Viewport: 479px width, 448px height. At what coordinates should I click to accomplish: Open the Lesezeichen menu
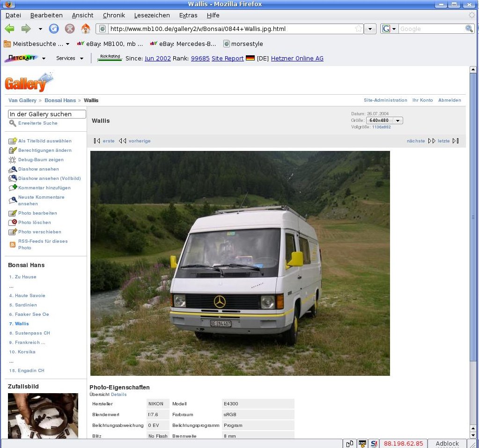[152, 15]
